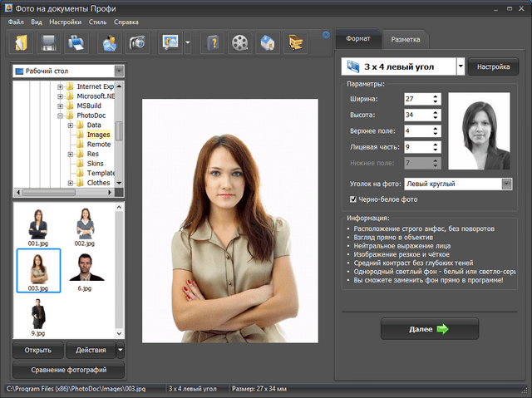Click the film reel icon
This screenshot has width=532, height=398.
240,42
